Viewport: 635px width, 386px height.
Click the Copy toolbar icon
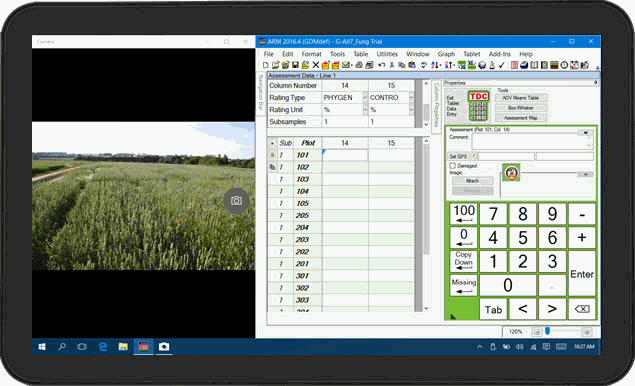pyautogui.click(x=402, y=65)
